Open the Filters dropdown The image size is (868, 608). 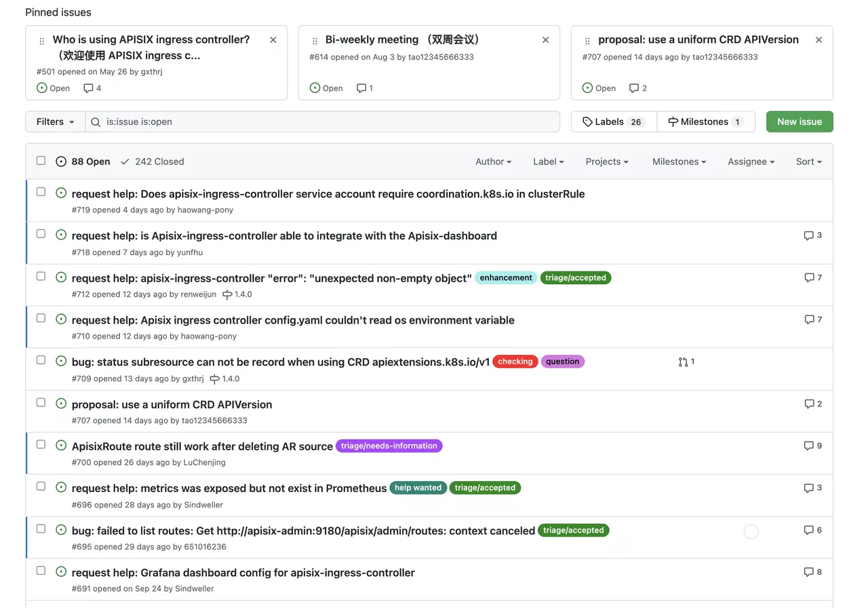(56, 122)
